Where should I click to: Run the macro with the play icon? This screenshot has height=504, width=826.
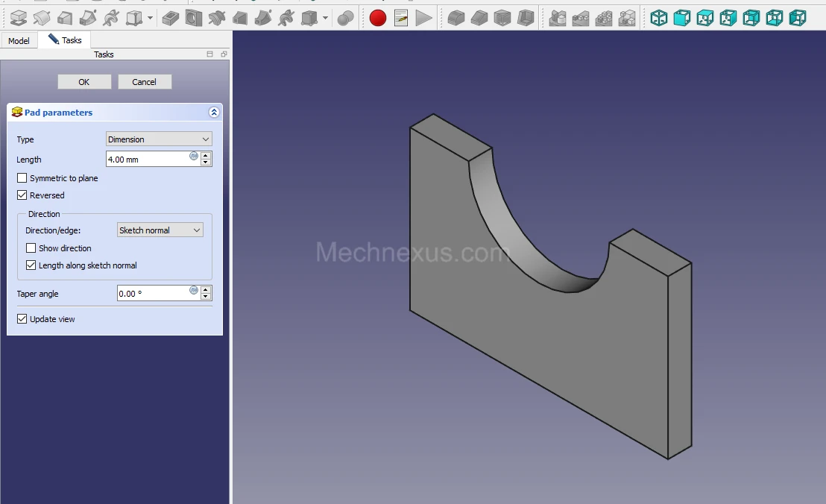[423, 18]
